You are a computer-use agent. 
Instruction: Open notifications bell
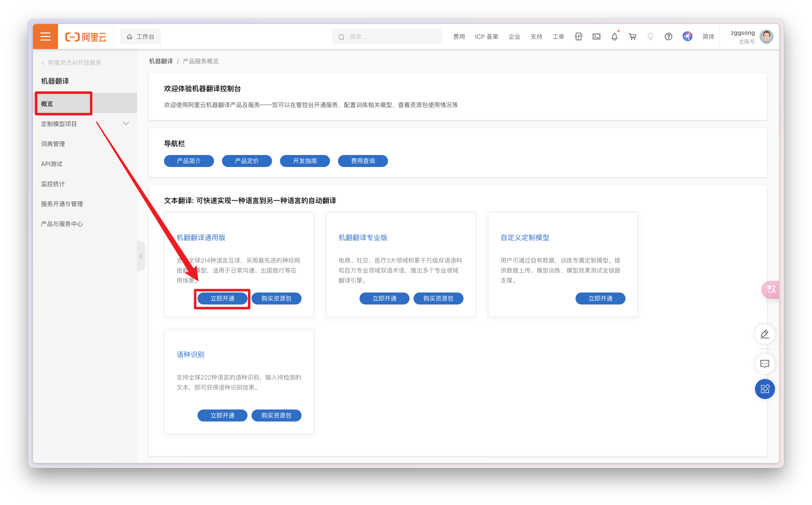pyautogui.click(x=614, y=37)
